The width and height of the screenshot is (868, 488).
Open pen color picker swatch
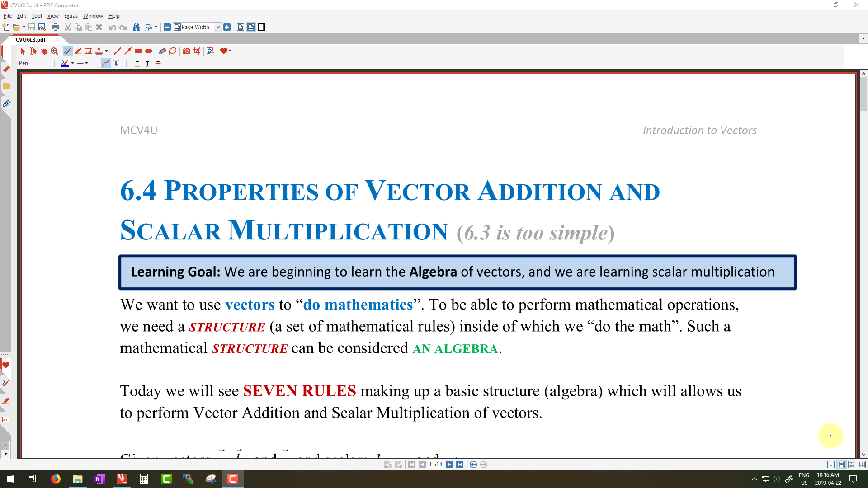[65, 63]
